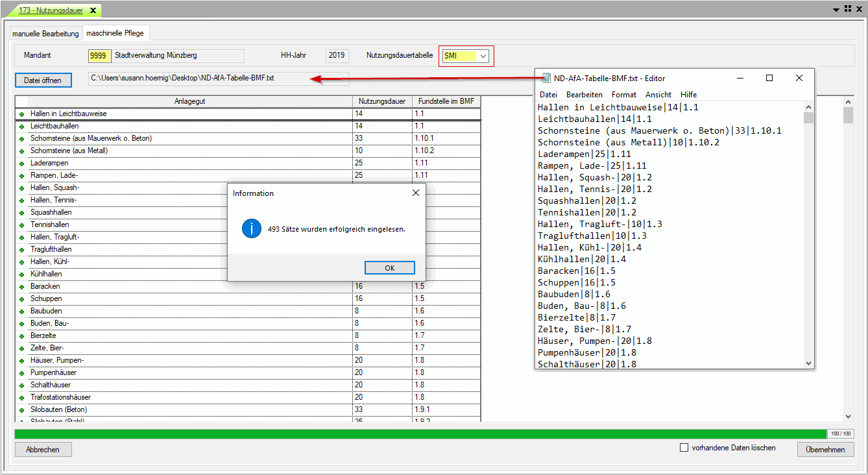Open the Nutzungsdauertabelle SMI dropdown

click(x=483, y=56)
